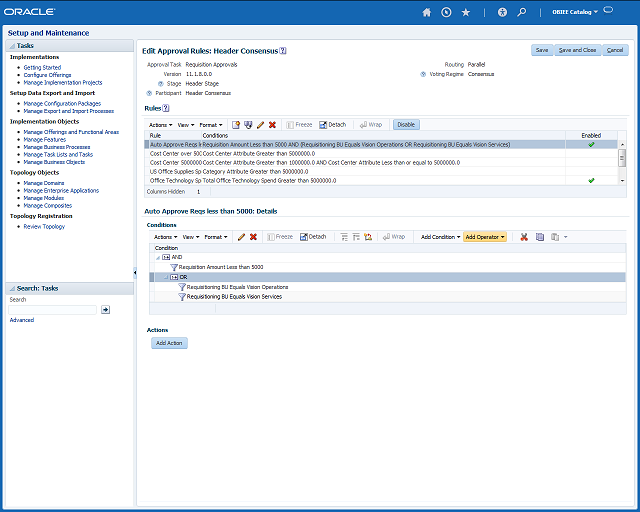Image resolution: width=640 pixels, height=512 pixels.
Task: Open paste options dropdown arrow
Action: click(x=566, y=237)
